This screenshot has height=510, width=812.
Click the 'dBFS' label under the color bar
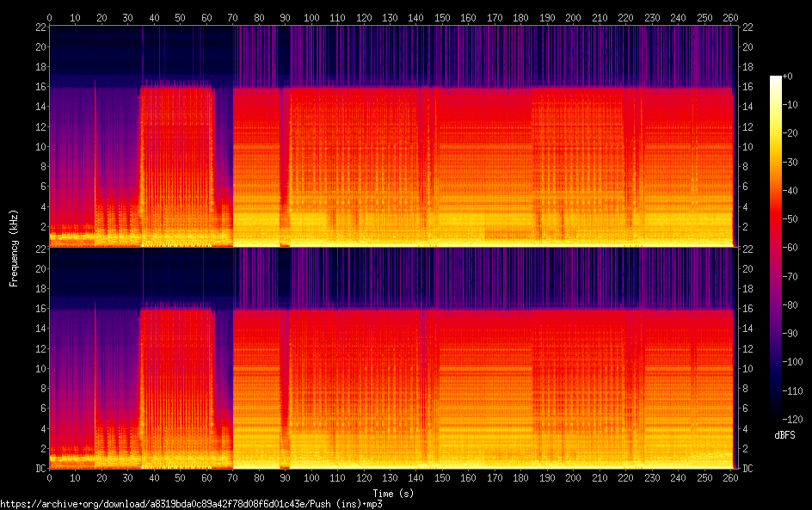click(784, 435)
